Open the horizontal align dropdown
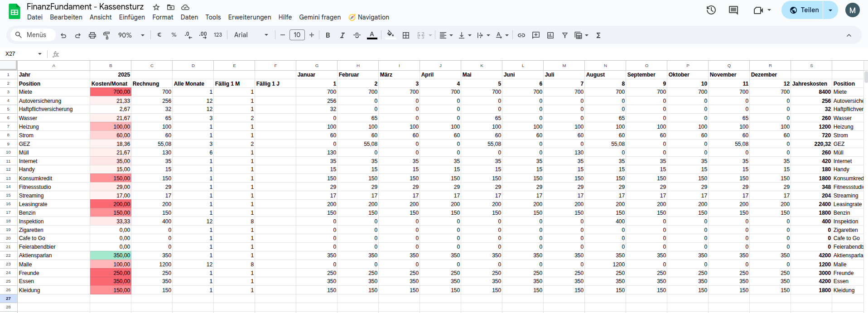This screenshot has height=313, width=868. click(446, 35)
